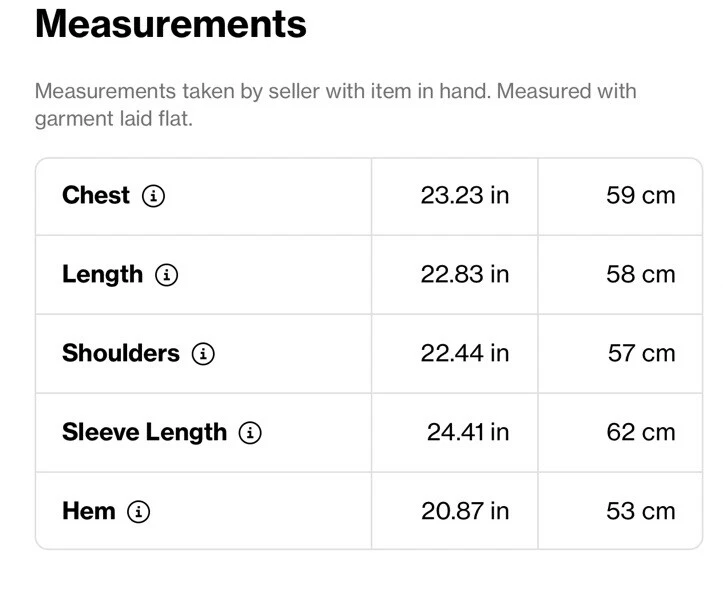Screen dimensions: 723x594
Task: Click the Hem info icon
Action: (x=139, y=512)
